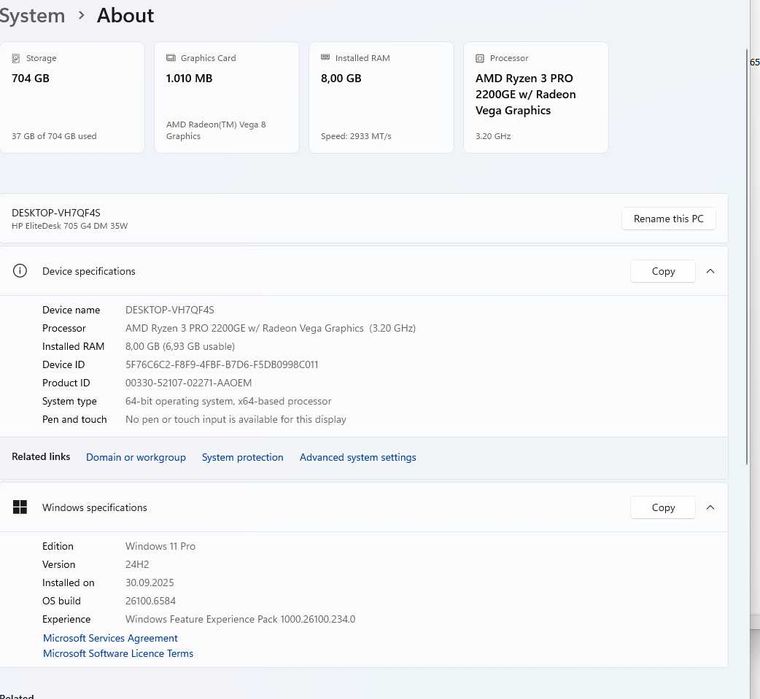Click the info icon beside Device specifications
This screenshot has height=699, width=760.
(x=20, y=271)
